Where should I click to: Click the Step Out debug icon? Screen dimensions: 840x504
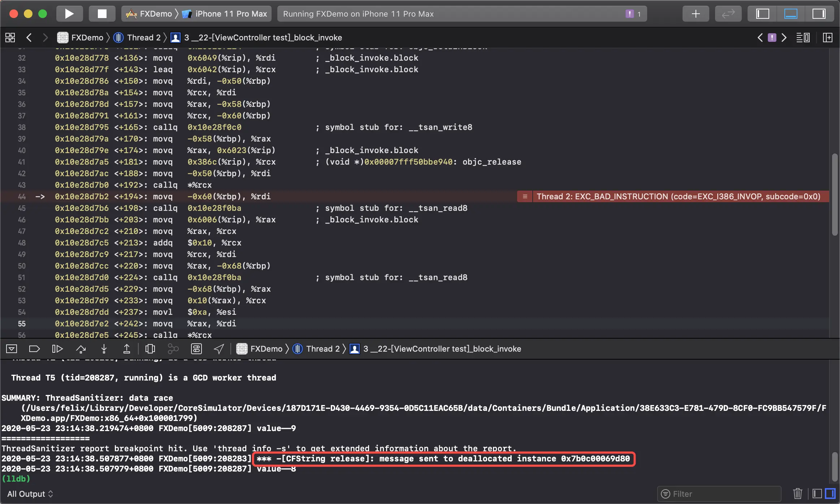point(127,349)
